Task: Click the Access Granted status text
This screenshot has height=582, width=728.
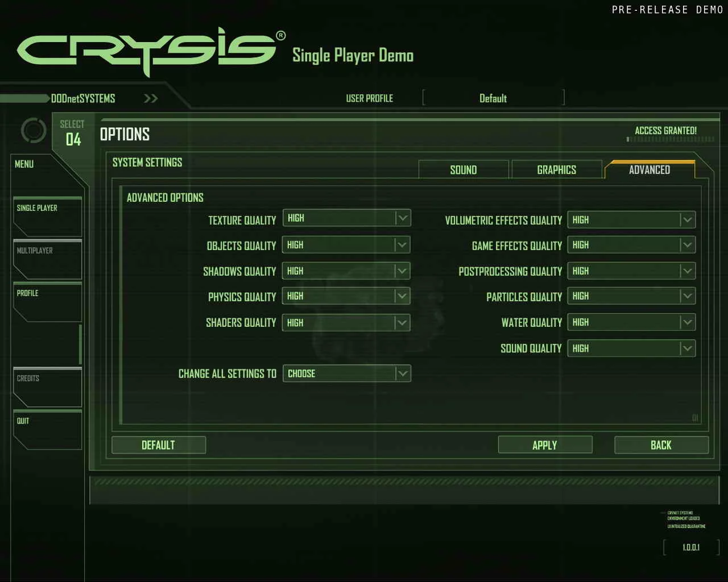Action: pos(665,131)
